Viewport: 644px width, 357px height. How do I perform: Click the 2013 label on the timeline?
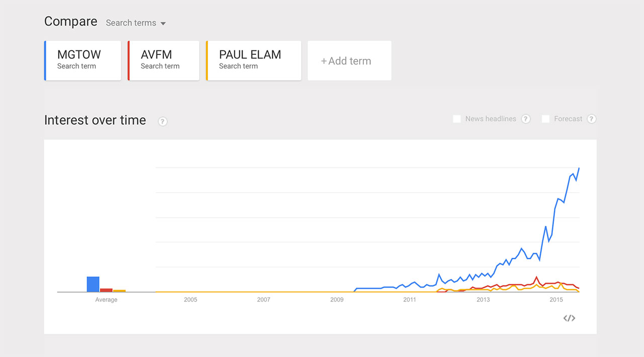point(483,300)
